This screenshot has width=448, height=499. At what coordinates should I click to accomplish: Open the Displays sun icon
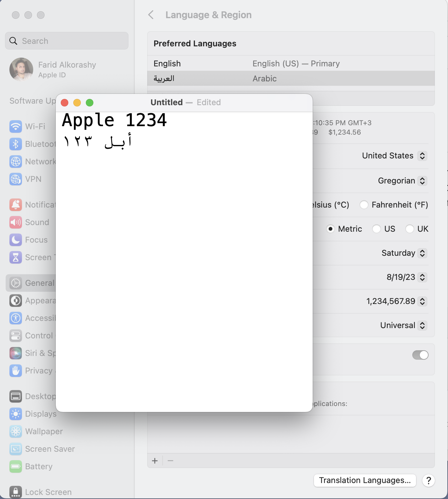click(16, 414)
